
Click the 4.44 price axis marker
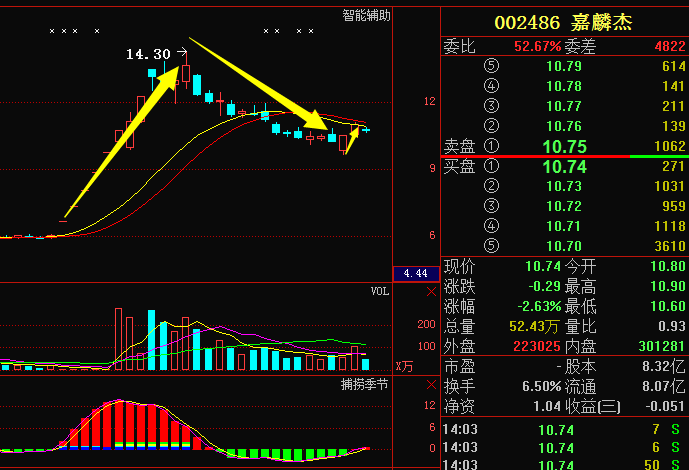point(416,273)
